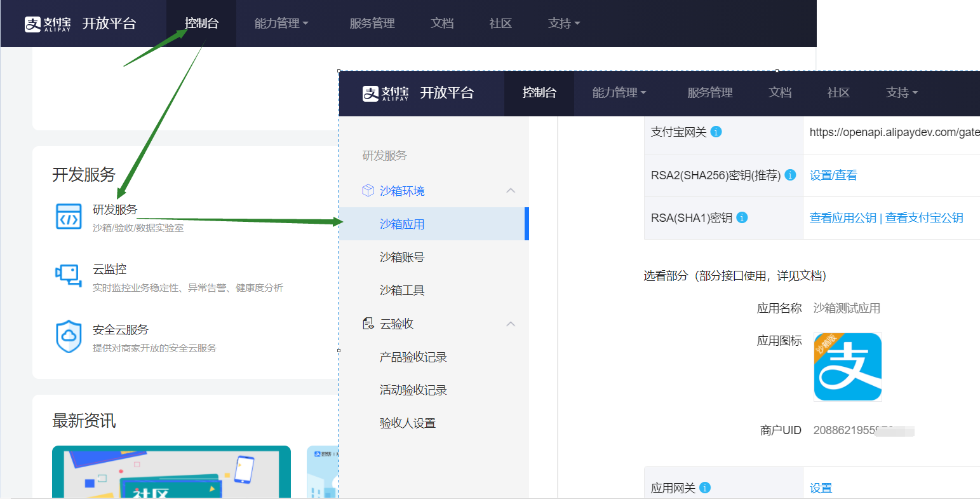Collapse the 云验收 section chevron
The width and height of the screenshot is (980, 499).
[x=511, y=324]
